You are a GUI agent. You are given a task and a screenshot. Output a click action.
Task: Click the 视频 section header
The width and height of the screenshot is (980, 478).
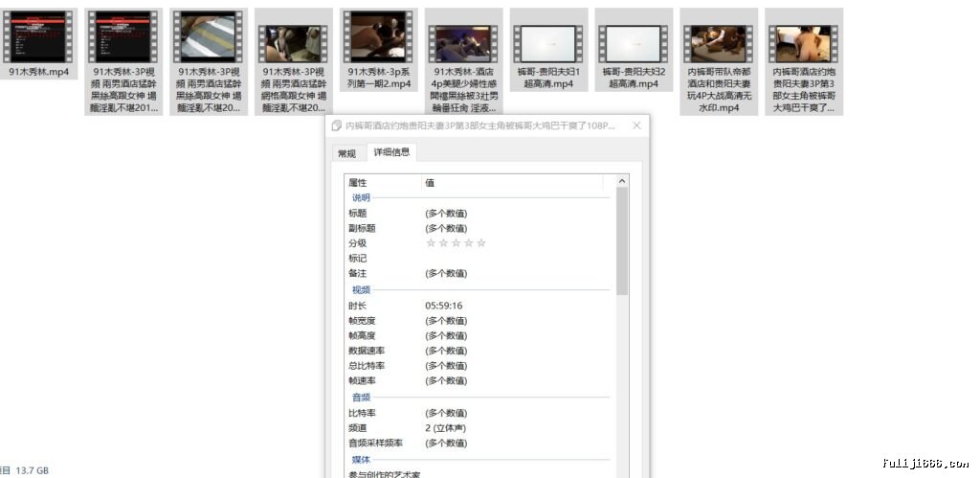point(361,289)
